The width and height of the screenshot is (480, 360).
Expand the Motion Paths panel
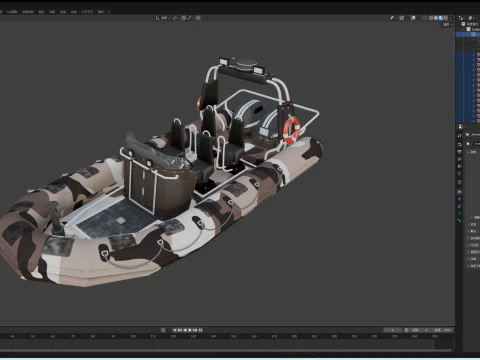tap(473, 238)
